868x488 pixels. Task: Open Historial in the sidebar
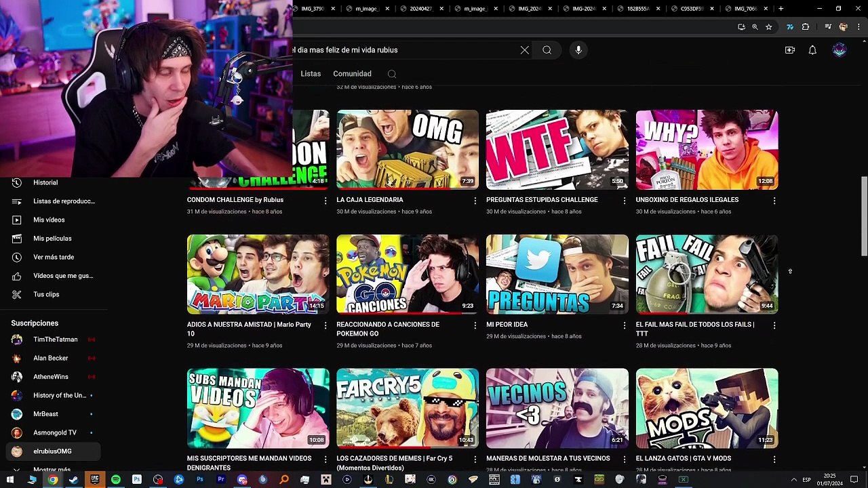pos(53,182)
